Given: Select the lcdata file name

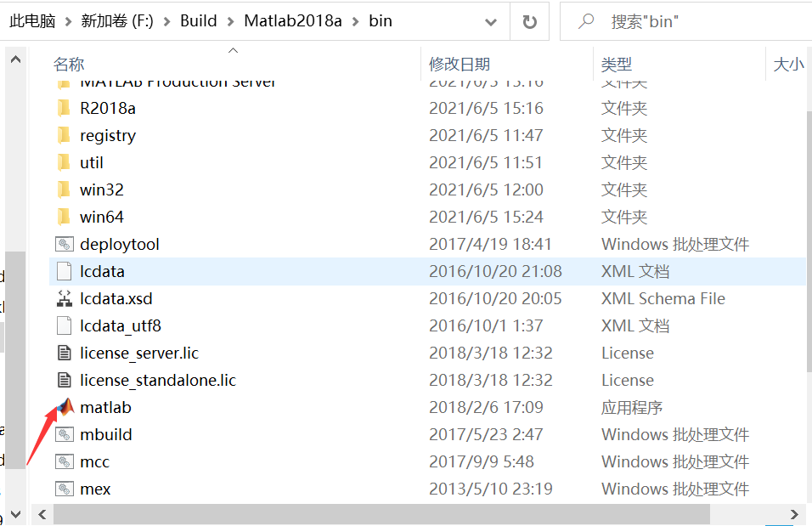Looking at the screenshot, I should click(x=102, y=272).
